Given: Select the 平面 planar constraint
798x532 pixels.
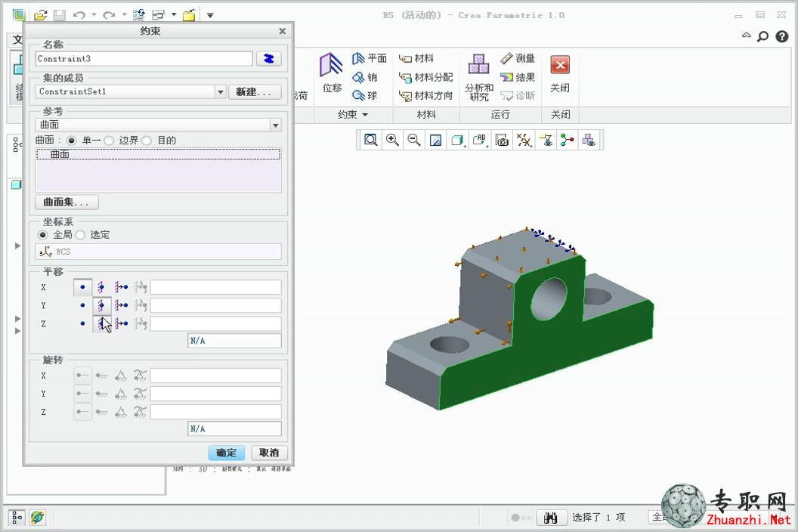Looking at the screenshot, I should 370,58.
